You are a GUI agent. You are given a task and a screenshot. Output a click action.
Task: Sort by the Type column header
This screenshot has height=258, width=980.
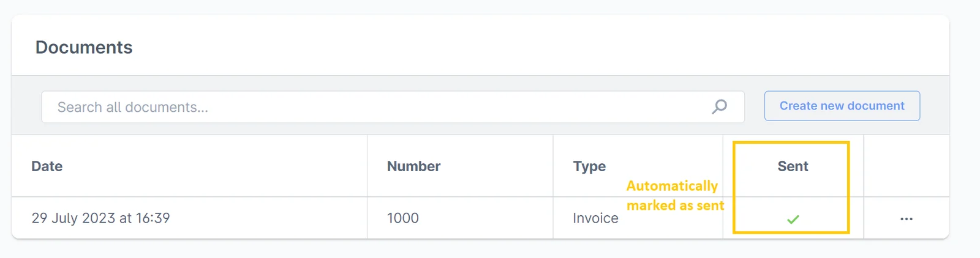coord(589,166)
